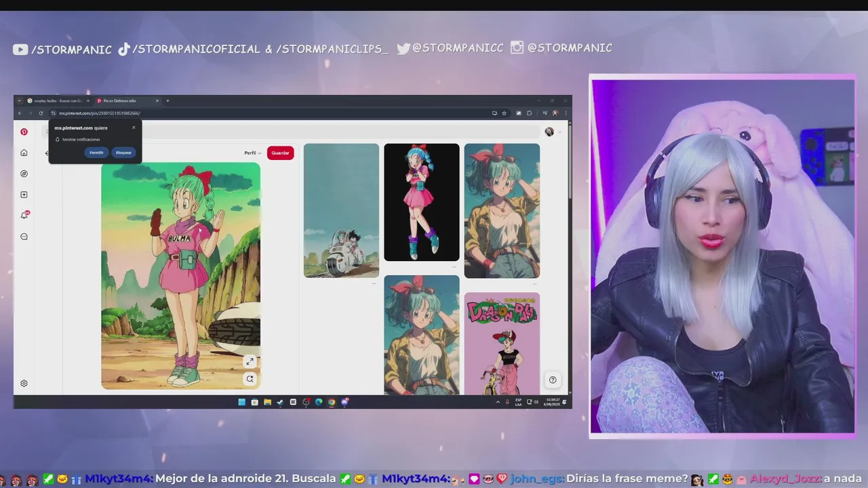Viewport: 868px width, 488px height.
Task: Go back in browser history
Action: (20, 113)
